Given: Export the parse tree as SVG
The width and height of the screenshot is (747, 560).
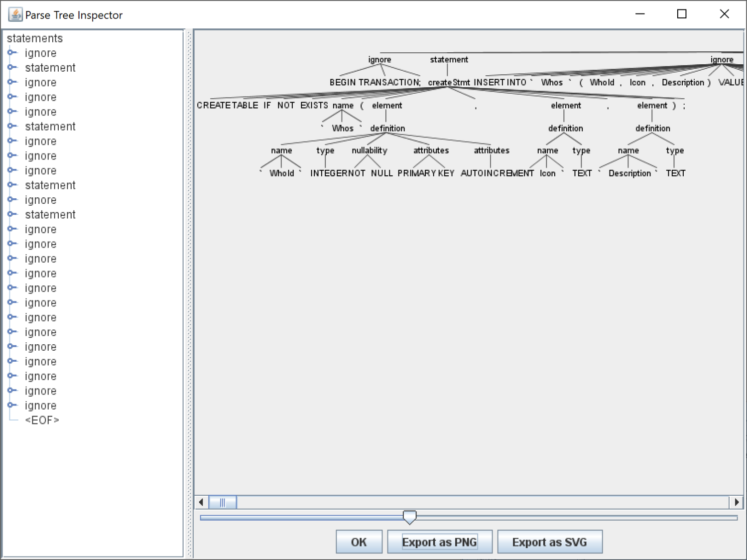Looking at the screenshot, I should click(x=550, y=542).
